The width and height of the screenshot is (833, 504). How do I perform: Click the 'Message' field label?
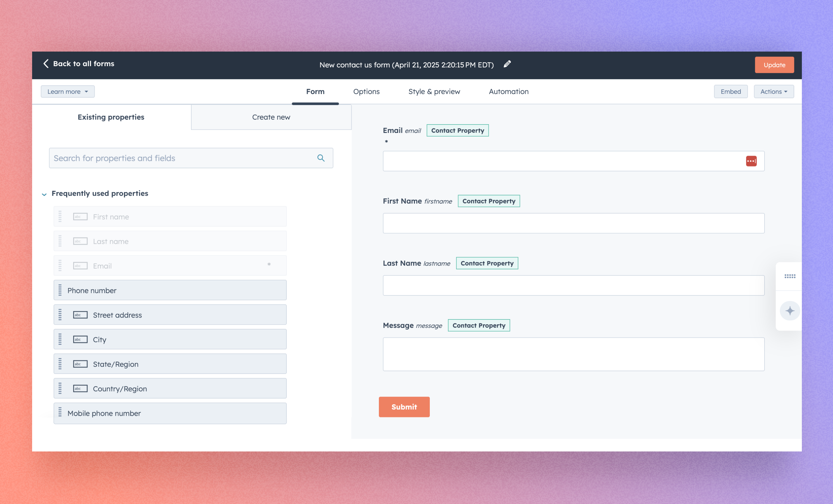click(398, 325)
